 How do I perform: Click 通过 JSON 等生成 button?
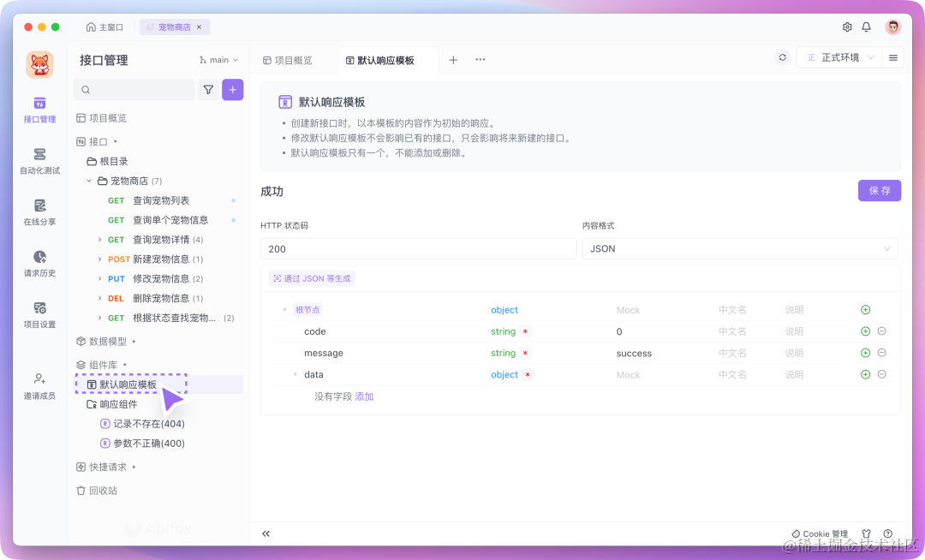pyautogui.click(x=312, y=278)
